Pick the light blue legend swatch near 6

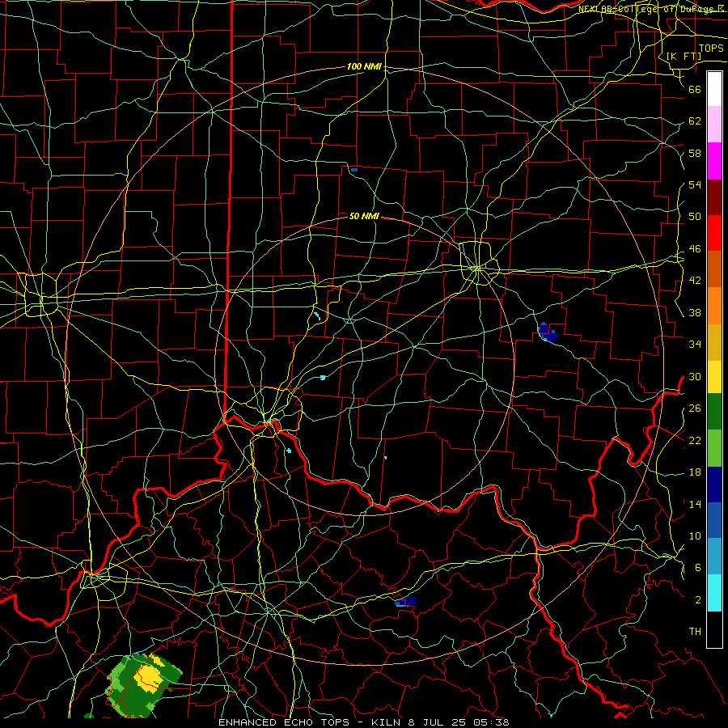(x=714, y=557)
